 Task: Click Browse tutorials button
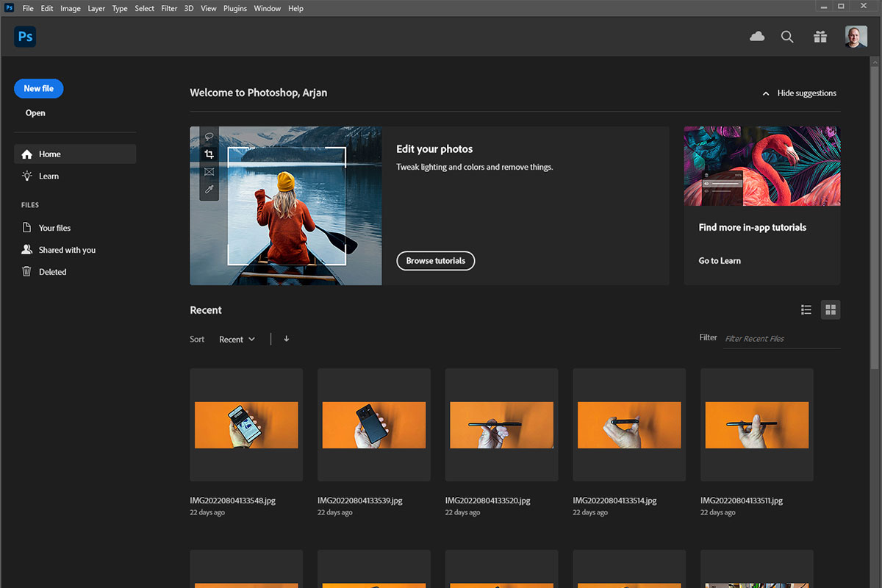pyautogui.click(x=436, y=261)
